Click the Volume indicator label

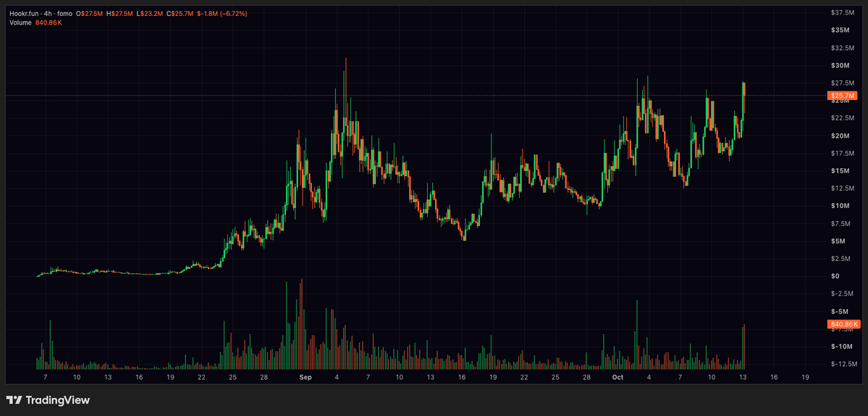click(x=20, y=22)
